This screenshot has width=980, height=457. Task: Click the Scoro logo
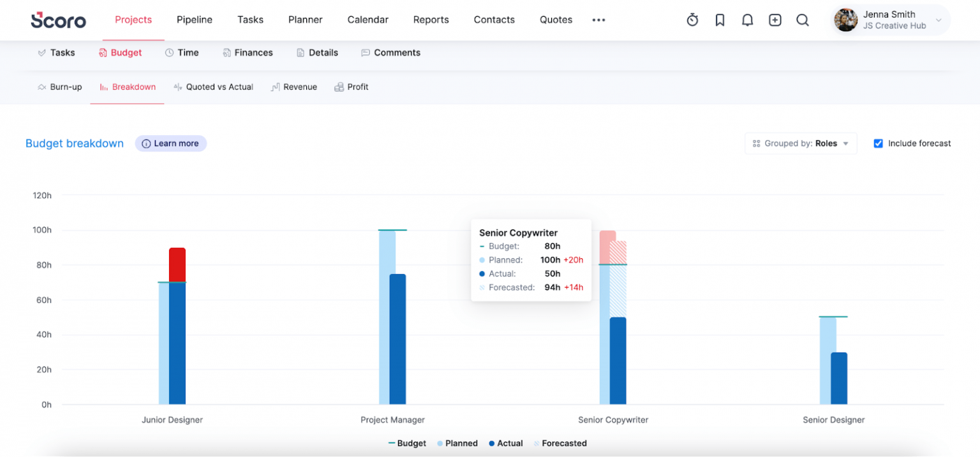tap(58, 20)
